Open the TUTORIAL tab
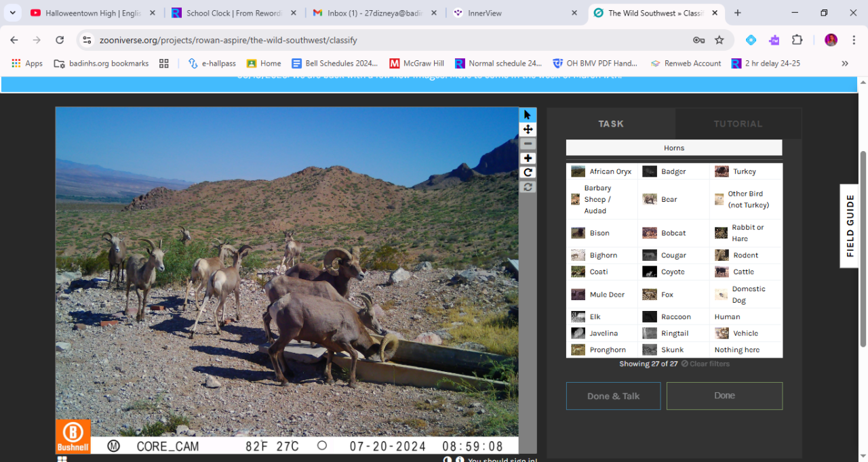 [x=738, y=124]
